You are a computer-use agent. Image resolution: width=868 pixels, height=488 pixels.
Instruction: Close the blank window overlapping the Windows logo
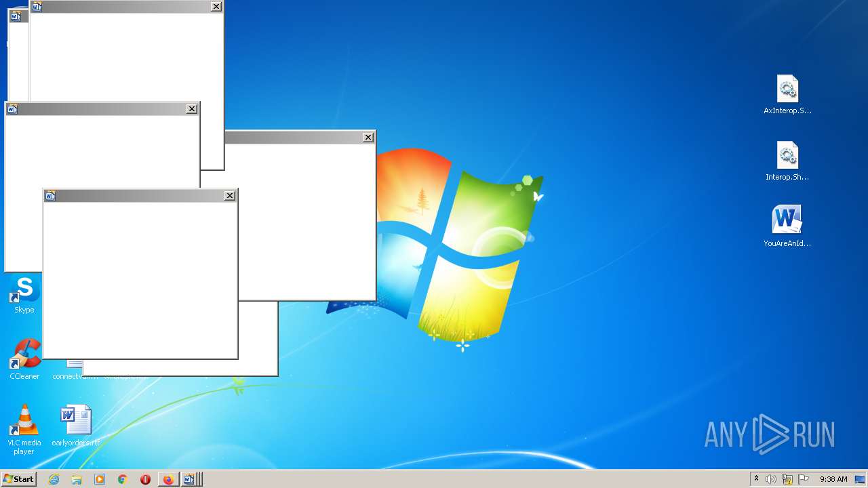(x=368, y=137)
